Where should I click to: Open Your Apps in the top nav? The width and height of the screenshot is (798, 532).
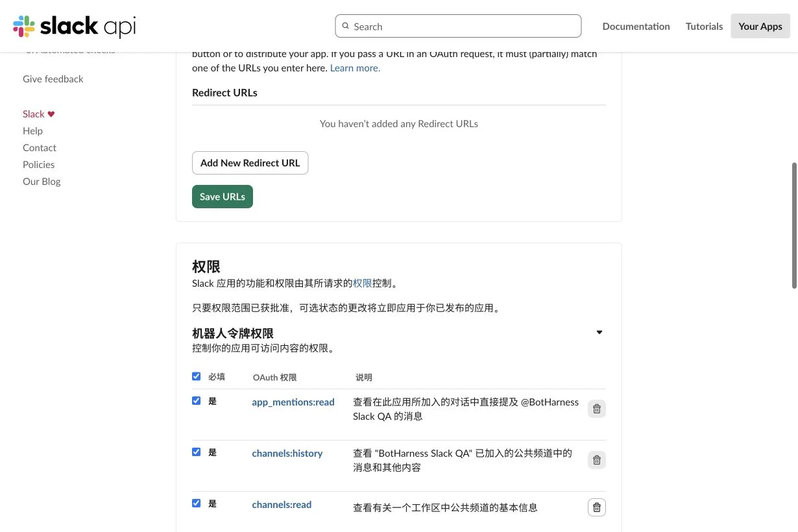click(760, 26)
